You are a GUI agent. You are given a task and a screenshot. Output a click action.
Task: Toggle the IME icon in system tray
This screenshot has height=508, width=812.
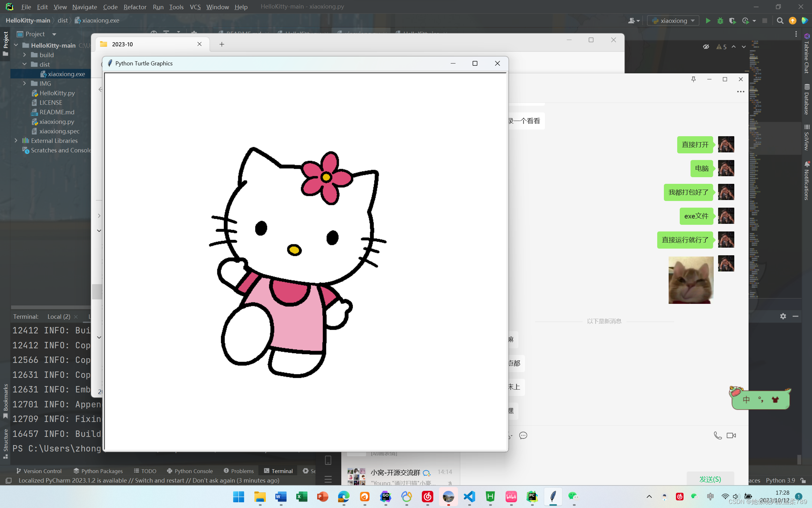(x=710, y=497)
